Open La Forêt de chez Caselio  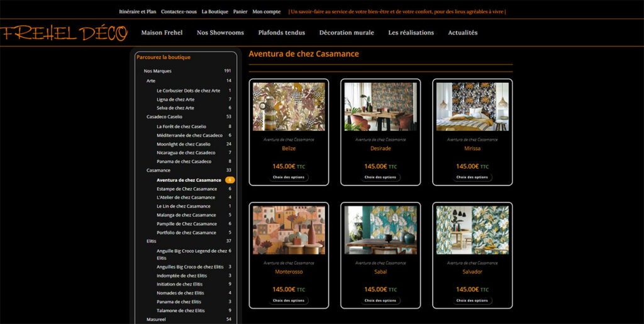pyautogui.click(x=182, y=126)
